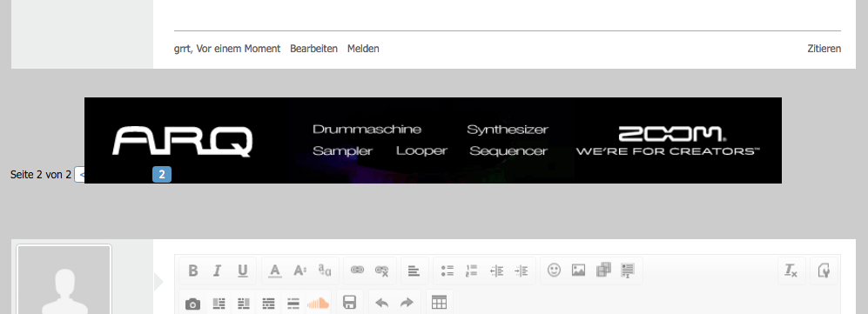Open the text alignment options
Viewport: 868px width, 314px height.
pos(414,271)
